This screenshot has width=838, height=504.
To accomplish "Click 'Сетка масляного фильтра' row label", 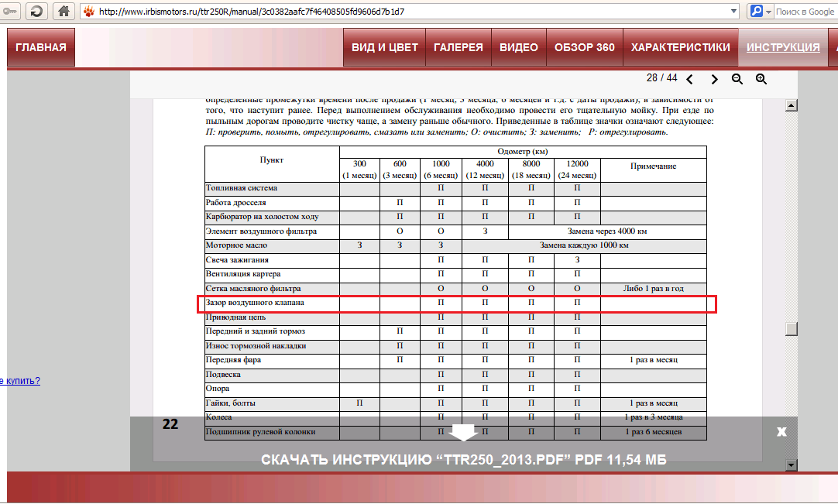I will (253, 289).
